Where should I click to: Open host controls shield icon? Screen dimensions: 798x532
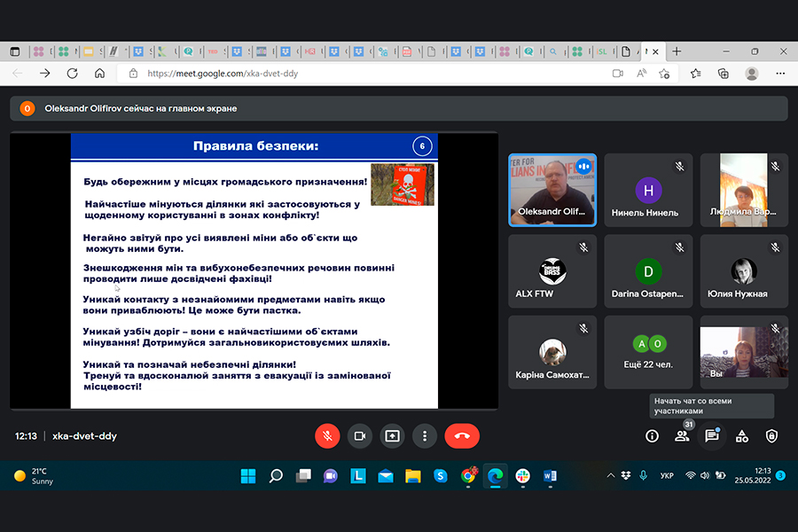[772, 436]
